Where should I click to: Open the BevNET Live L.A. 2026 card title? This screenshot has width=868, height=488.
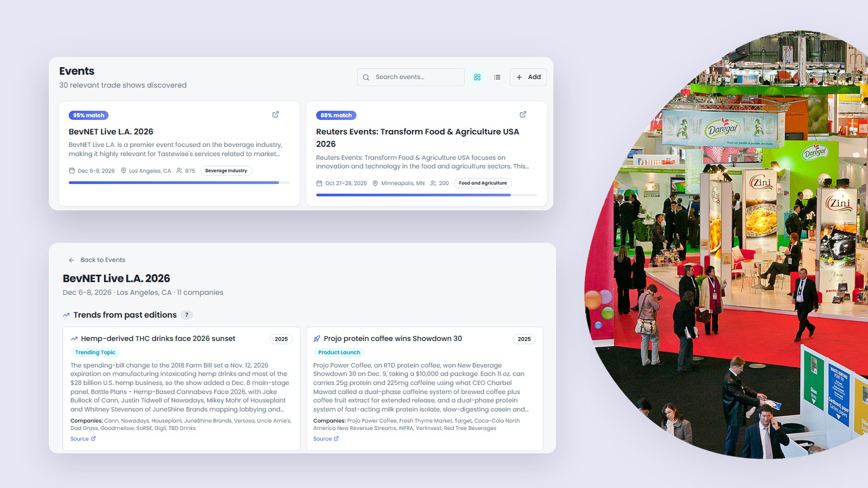pyautogui.click(x=111, y=132)
